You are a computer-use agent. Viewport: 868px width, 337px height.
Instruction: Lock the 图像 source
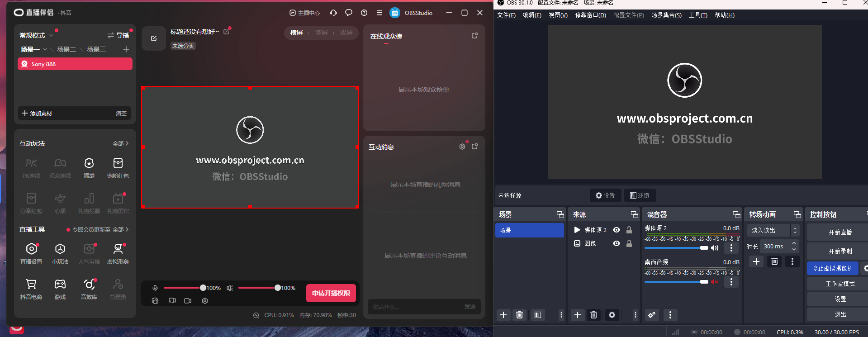pyautogui.click(x=629, y=243)
